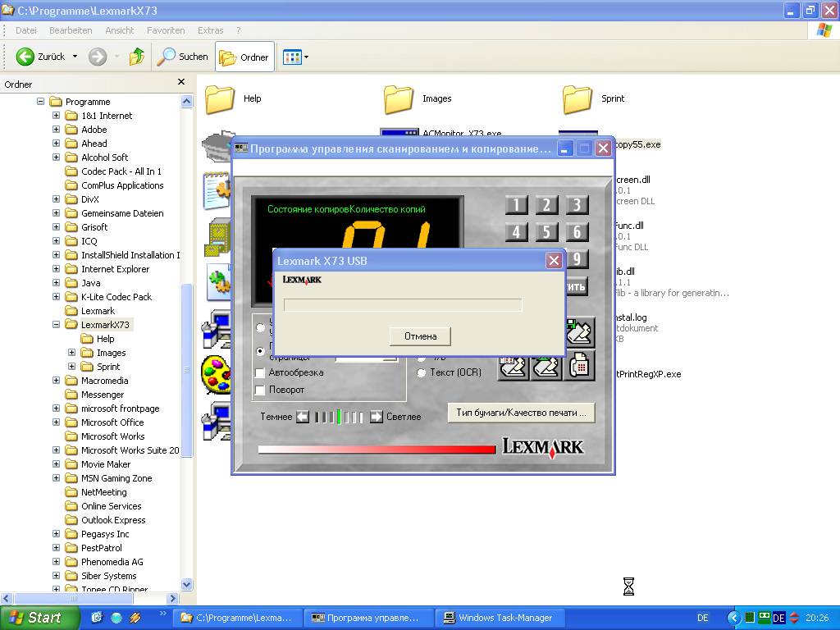Click the Zurück back arrow icon
This screenshot has height=630, width=840.
point(25,57)
